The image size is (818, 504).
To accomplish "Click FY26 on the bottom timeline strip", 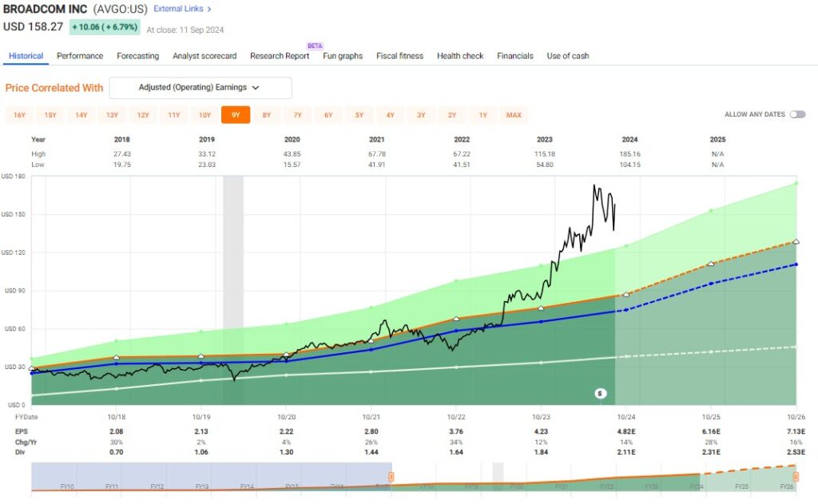I will pos(788,486).
